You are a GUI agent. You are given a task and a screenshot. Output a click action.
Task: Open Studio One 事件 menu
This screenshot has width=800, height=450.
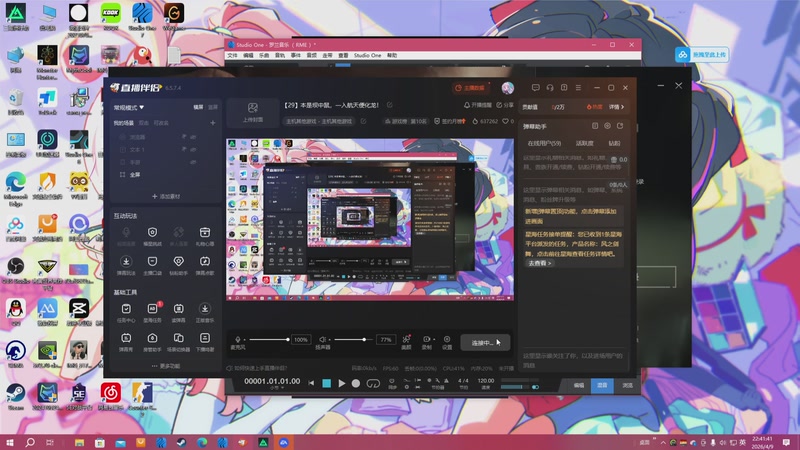tap(296, 55)
